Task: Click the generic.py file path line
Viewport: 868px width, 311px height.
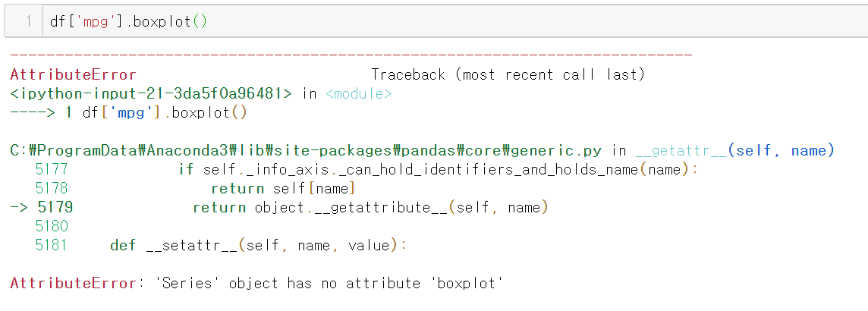Action: click(x=307, y=150)
